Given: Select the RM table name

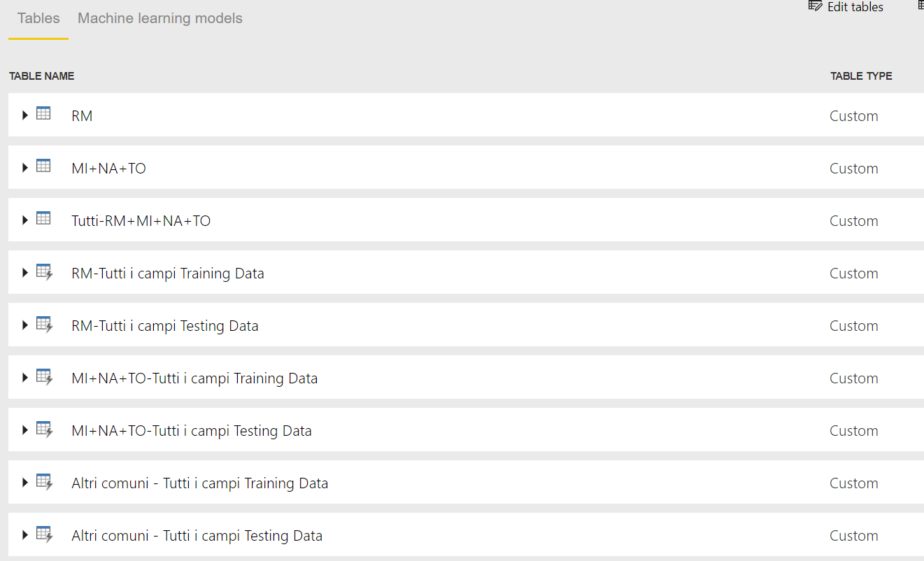Looking at the screenshot, I should coord(82,116).
